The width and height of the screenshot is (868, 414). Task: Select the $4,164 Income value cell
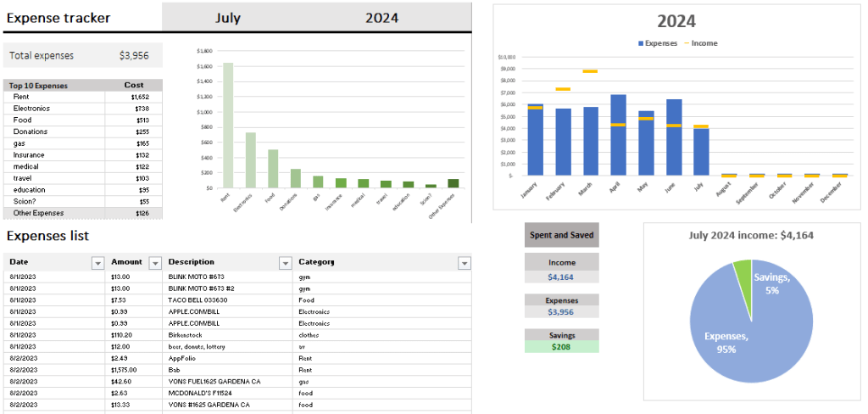tap(561, 277)
